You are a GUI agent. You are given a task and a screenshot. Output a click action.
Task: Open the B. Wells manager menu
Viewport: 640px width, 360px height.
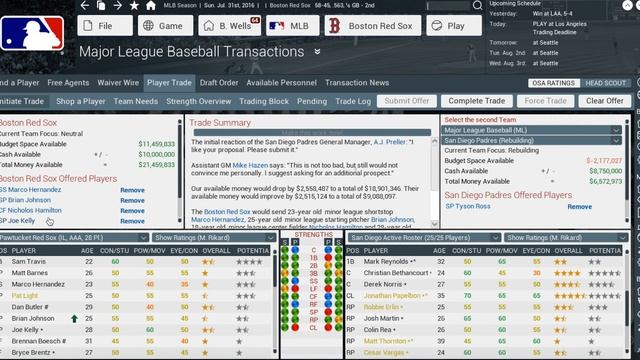(x=229, y=26)
